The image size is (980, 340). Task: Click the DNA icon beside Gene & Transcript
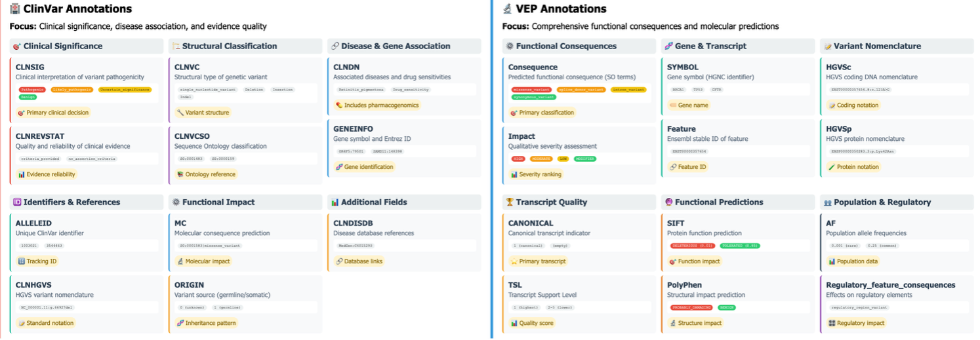click(x=668, y=47)
